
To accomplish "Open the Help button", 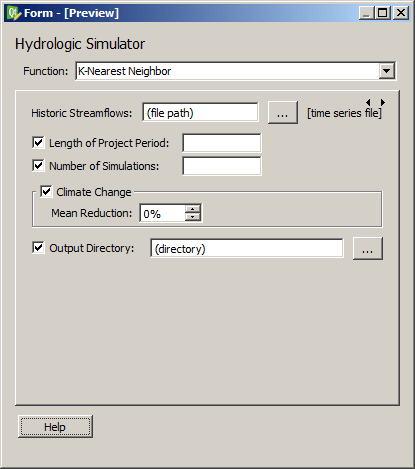I will (55, 426).
